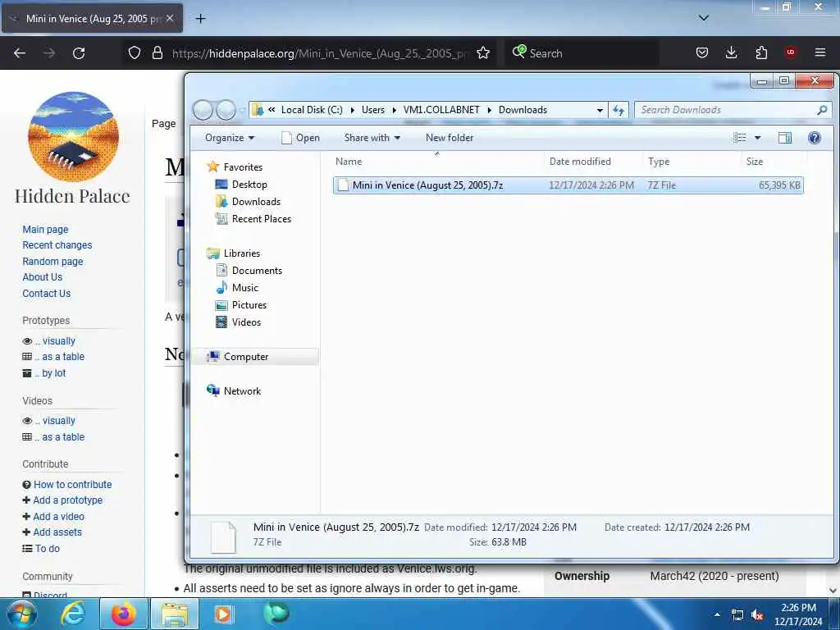Open the extensions puzzle icon
This screenshot has height=630, width=840.
[761, 52]
